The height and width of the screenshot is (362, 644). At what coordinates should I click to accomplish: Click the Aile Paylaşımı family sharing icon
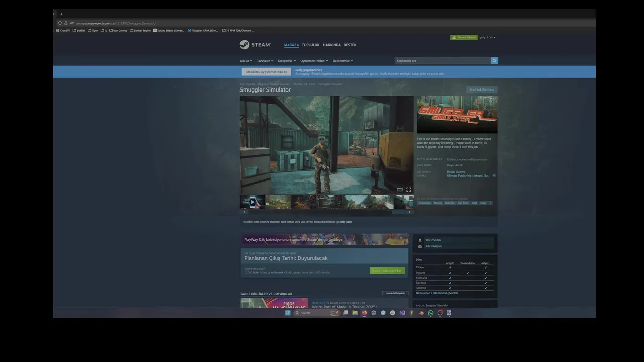[420, 246]
